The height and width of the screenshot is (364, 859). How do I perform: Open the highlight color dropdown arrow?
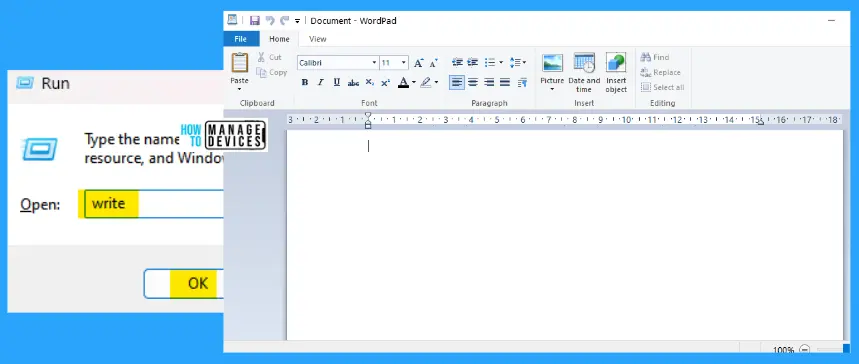[437, 83]
